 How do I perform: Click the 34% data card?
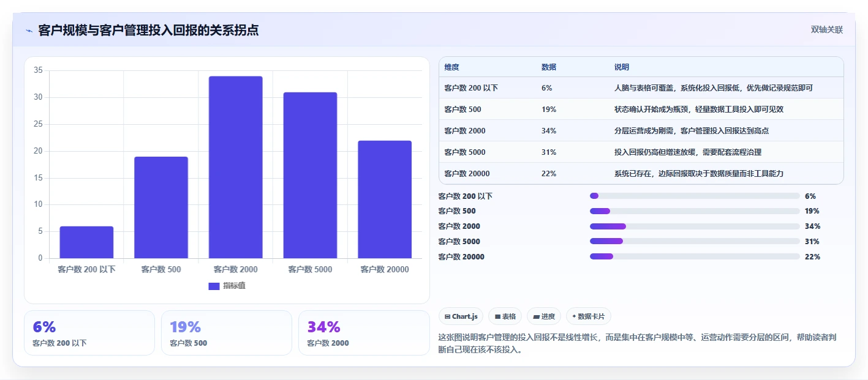click(364, 333)
